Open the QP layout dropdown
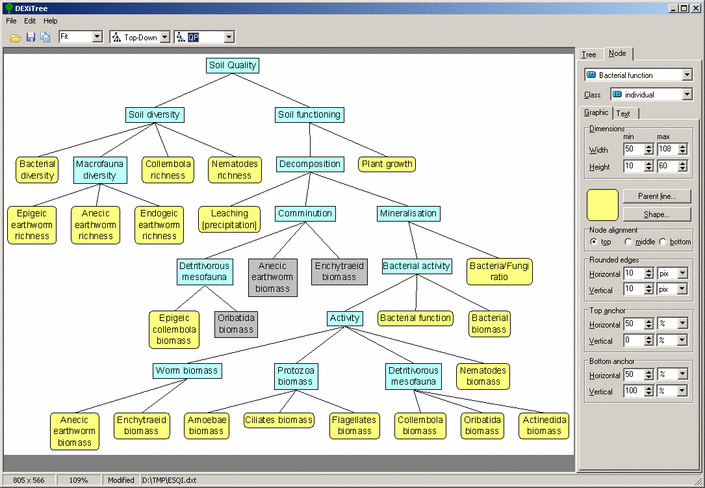Viewport: 705px width, 488px height. pyautogui.click(x=229, y=37)
